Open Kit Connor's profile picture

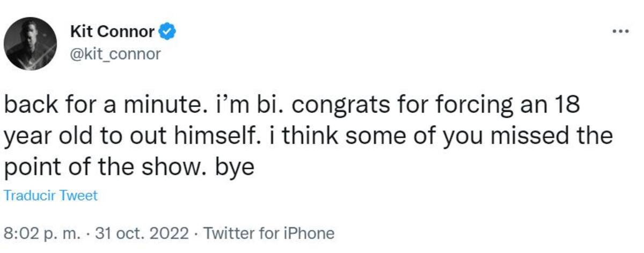(30, 44)
